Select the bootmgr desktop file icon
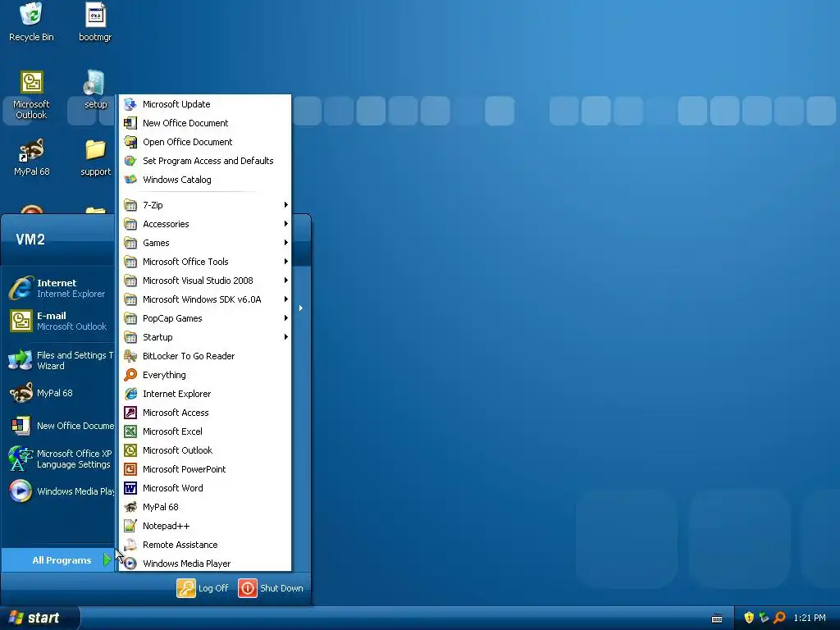The width and height of the screenshot is (840, 630). [95, 22]
